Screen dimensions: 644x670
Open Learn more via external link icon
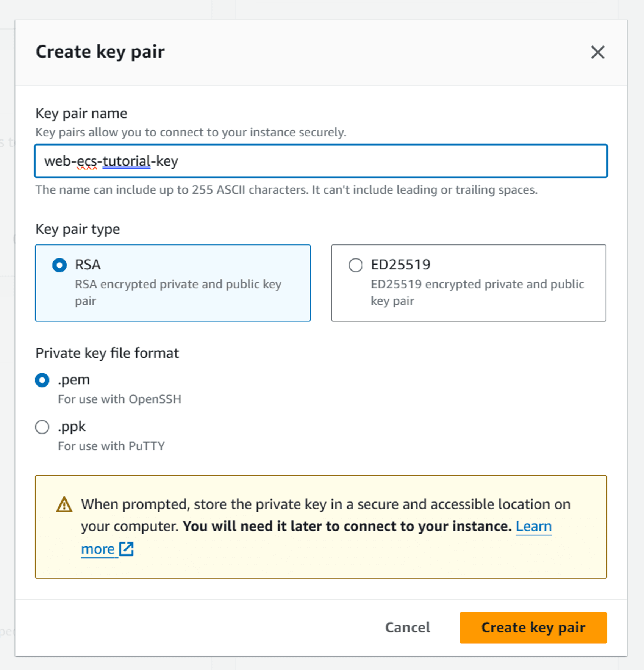126,548
